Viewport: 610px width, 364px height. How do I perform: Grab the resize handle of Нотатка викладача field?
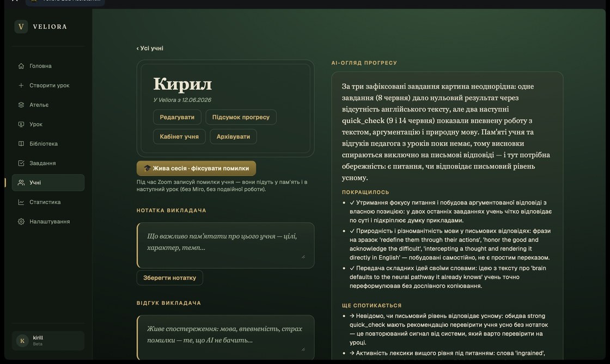[x=303, y=256]
